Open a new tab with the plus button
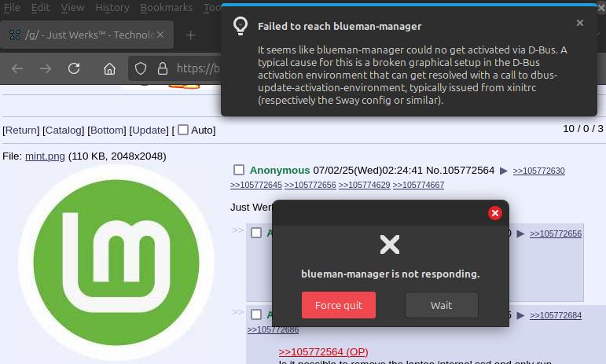 point(190,35)
